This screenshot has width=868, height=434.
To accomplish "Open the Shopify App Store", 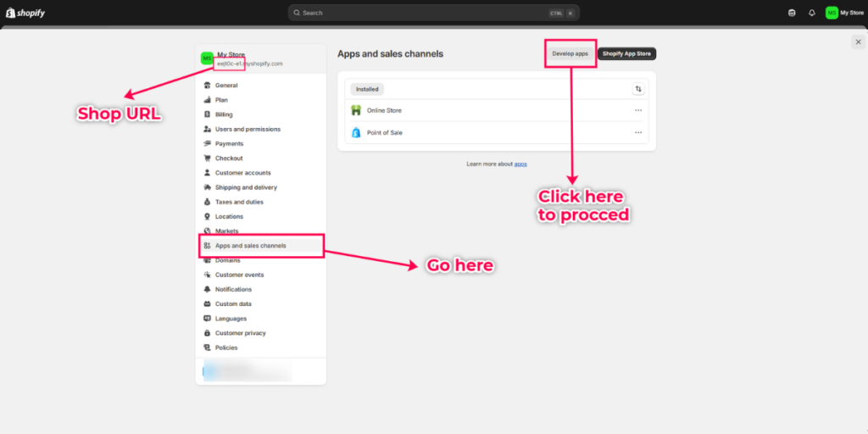I will point(626,53).
